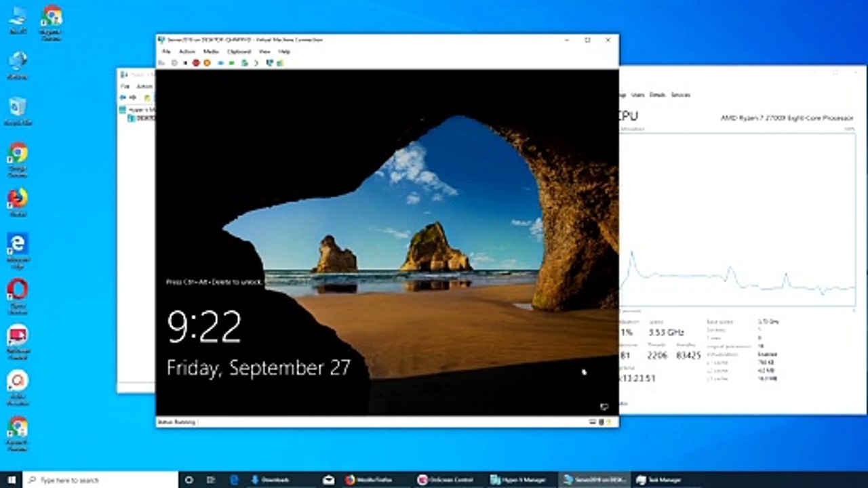Click the 'Type here to search' box
The width and height of the screenshot is (868, 488).
pos(102,480)
